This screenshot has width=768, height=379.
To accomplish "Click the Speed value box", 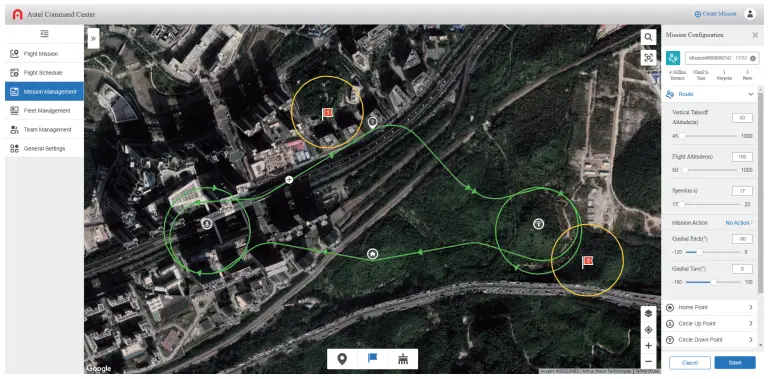I will point(742,191).
